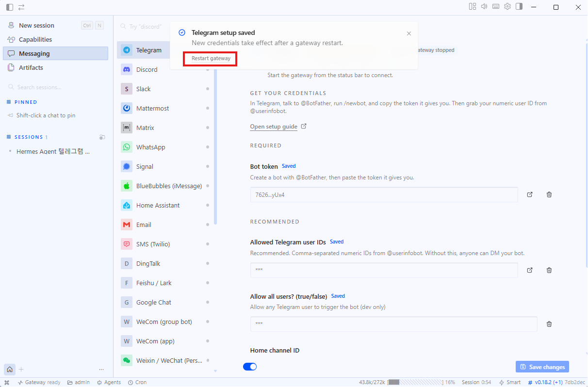Click the home icon at sidebar bottom
This screenshot has height=387, width=588.
click(10, 370)
